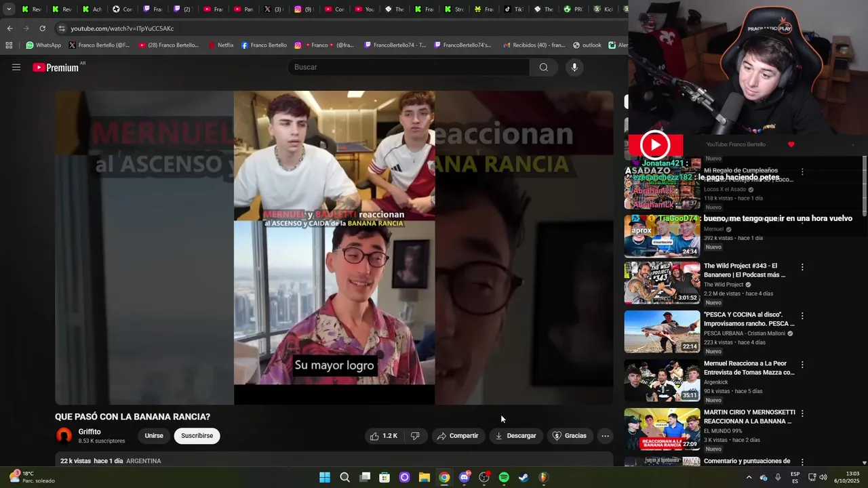Click the main video player
The image size is (868, 488).
click(x=334, y=247)
